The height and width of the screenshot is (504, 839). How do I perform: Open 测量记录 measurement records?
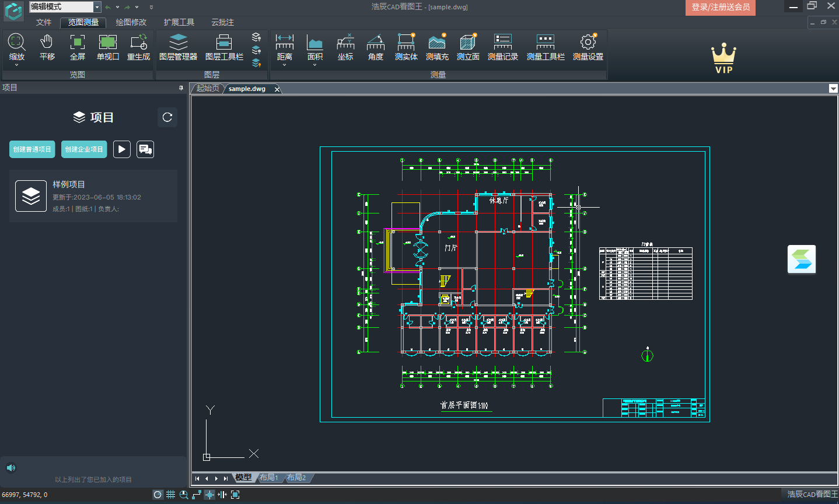point(503,47)
